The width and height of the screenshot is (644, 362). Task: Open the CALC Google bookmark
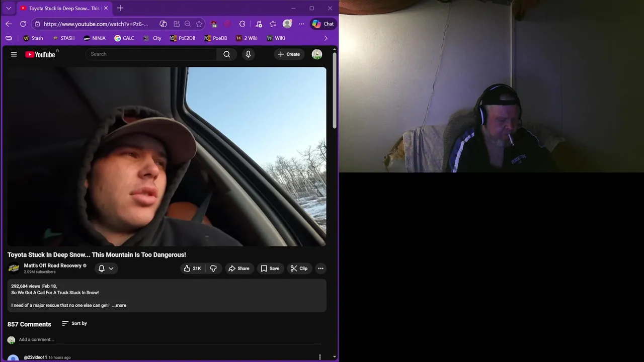pyautogui.click(x=124, y=38)
